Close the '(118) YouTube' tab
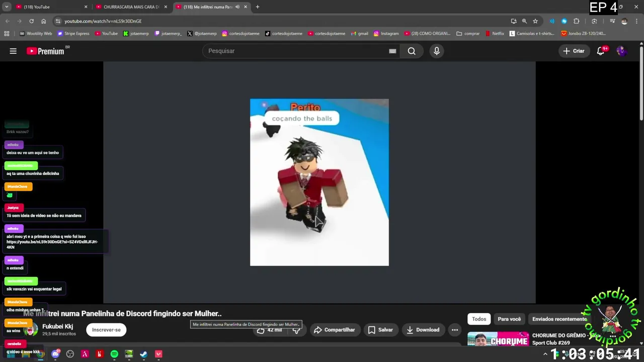 coord(86,7)
